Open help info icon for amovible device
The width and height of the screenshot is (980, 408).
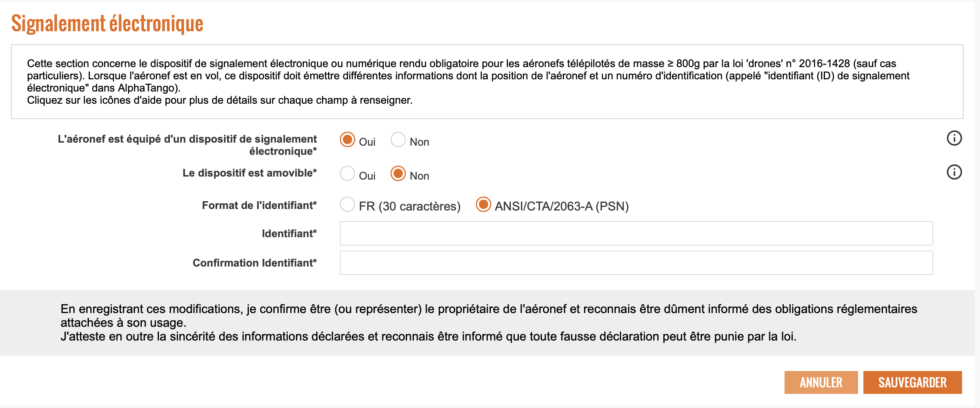click(x=954, y=172)
